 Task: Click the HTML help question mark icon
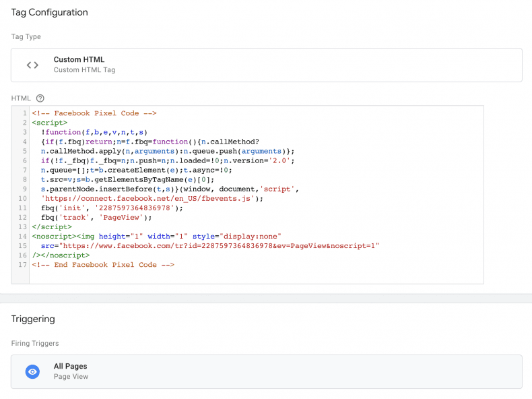coord(40,98)
